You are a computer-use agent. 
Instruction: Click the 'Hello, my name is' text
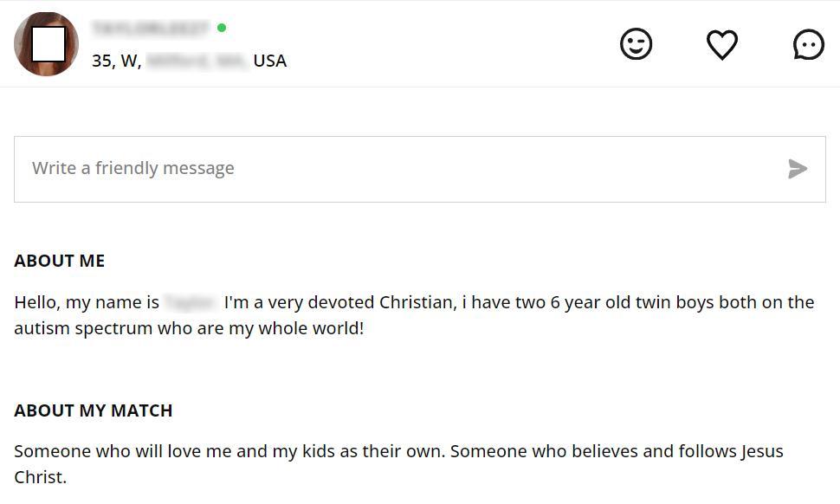point(87,303)
